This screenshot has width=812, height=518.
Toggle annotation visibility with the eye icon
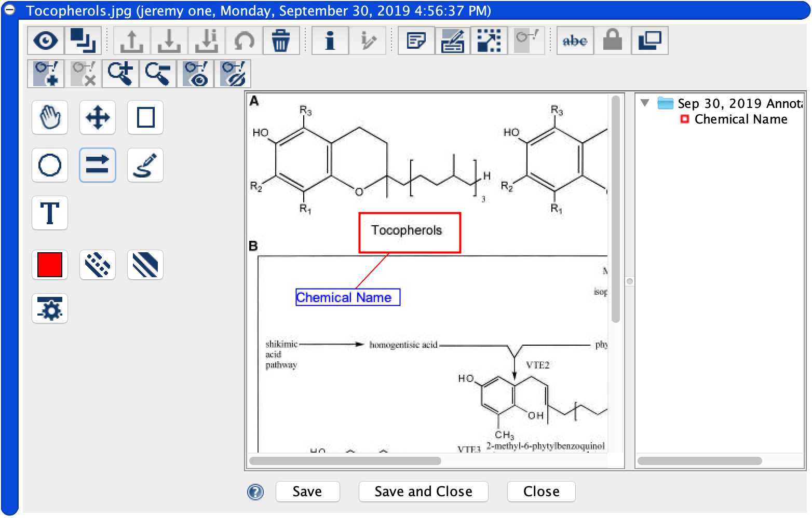pos(46,40)
